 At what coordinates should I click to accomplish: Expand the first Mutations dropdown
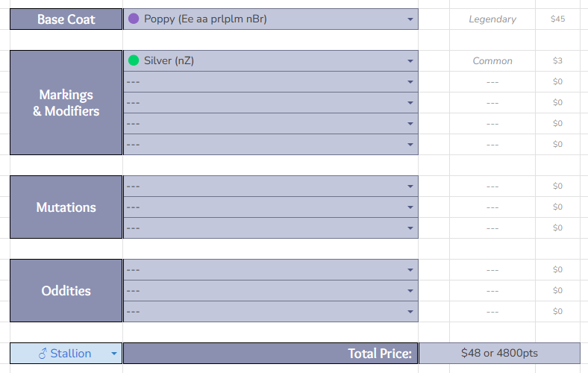(x=410, y=186)
